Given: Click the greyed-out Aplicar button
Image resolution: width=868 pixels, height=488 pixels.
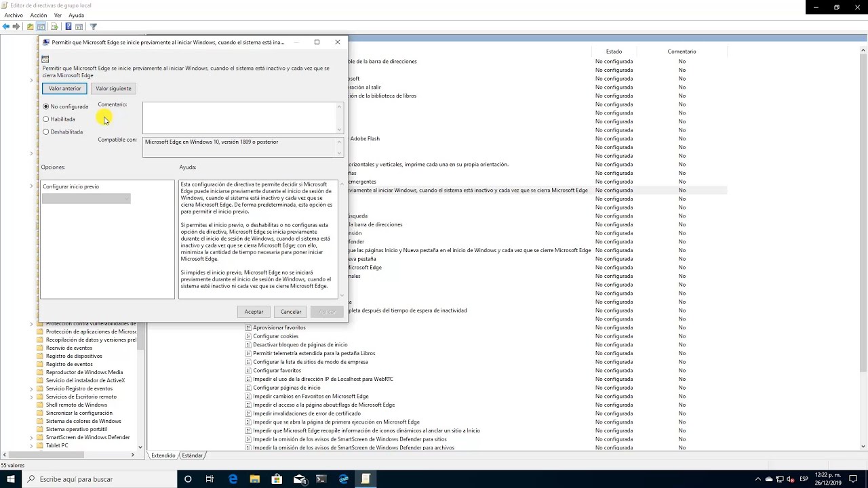Looking at the screenshot, I should (328, 312).
